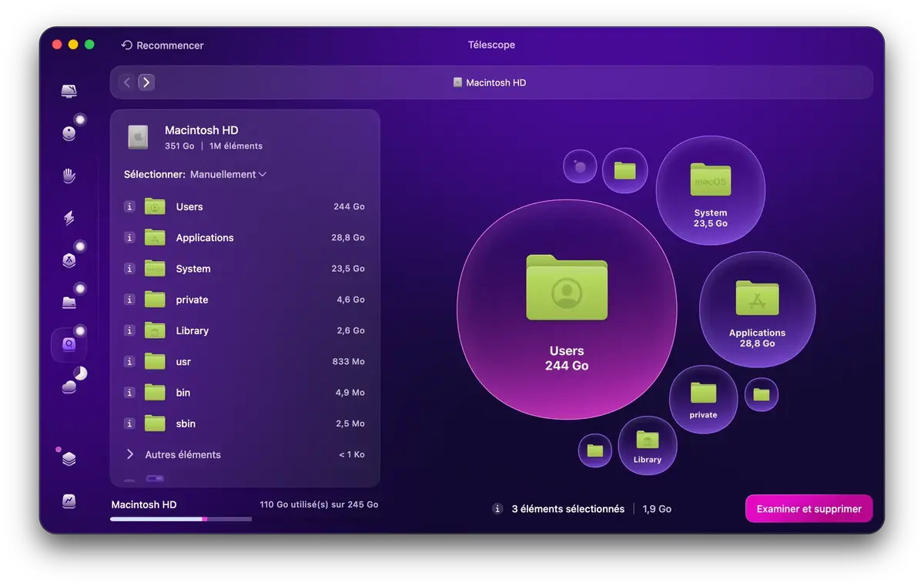Expand the Autres éléments row
Viewport: 924px width, 586px height.
coord(130,454)
